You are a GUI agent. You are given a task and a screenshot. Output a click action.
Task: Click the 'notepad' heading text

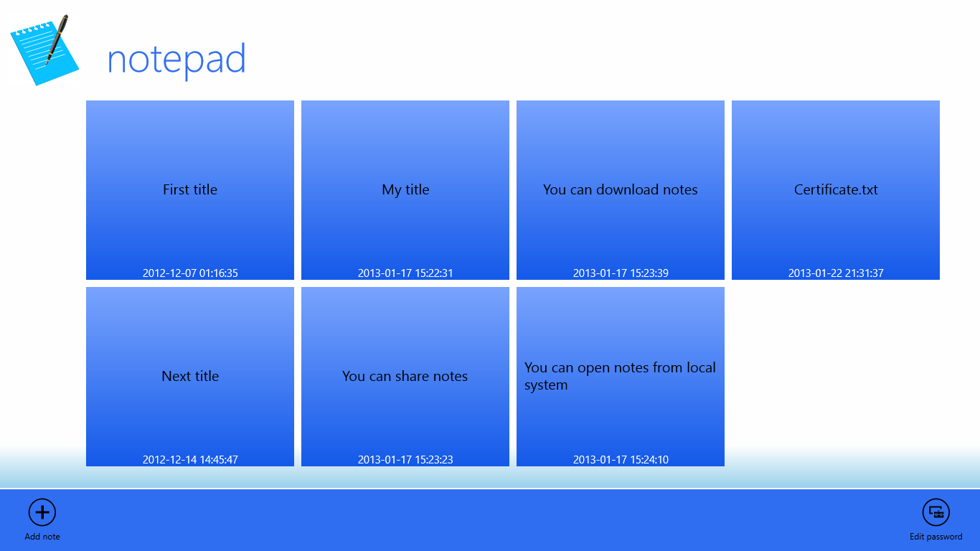[x=176, y=59]
